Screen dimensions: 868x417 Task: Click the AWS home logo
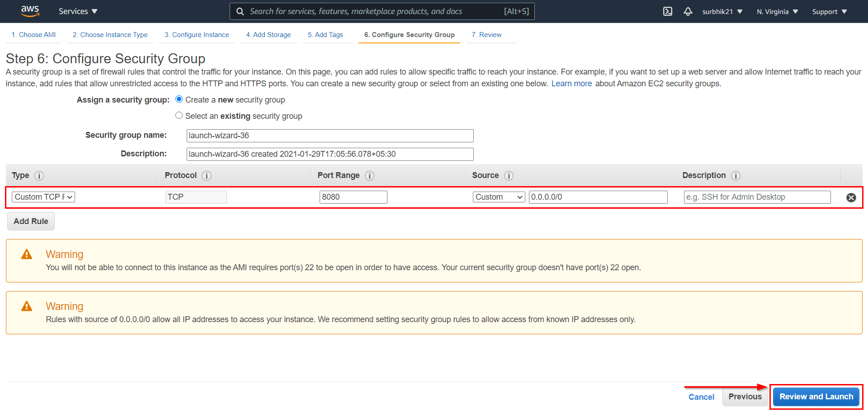point(30,11)
